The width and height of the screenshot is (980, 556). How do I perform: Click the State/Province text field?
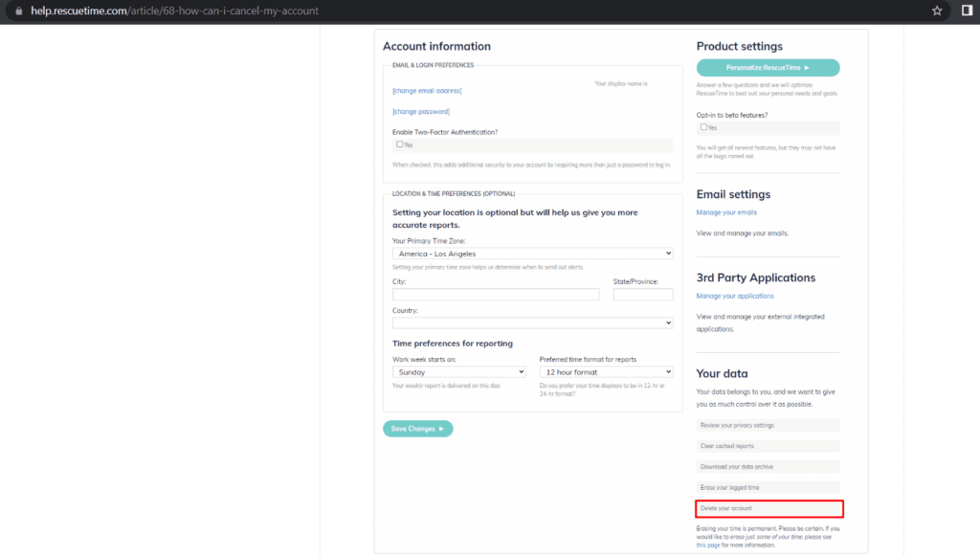[643, 295]
